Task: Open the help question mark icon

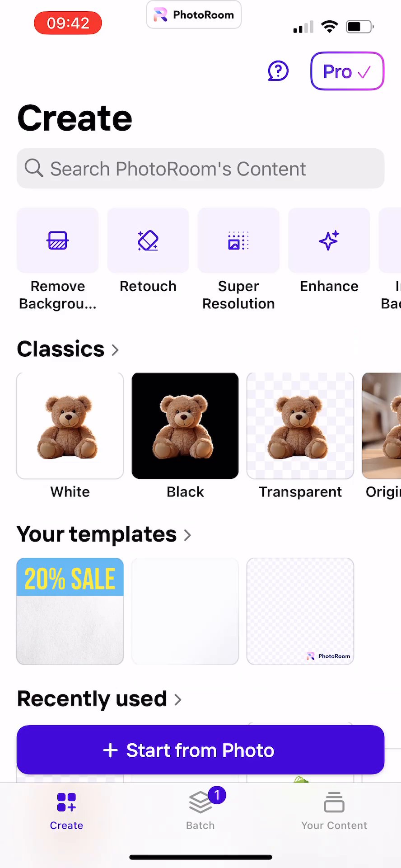Action: point(278,71)
